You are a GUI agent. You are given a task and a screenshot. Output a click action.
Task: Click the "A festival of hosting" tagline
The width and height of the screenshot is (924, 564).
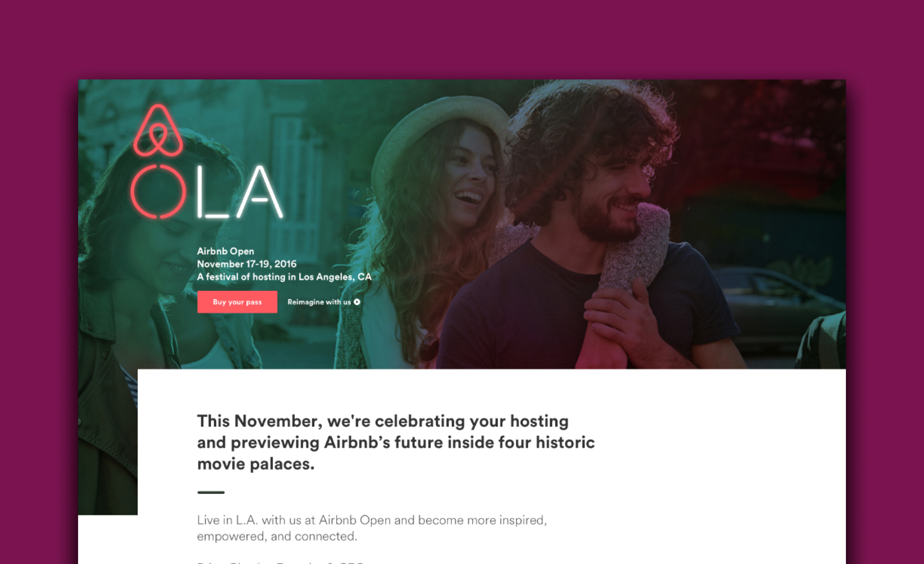[284, 277]
